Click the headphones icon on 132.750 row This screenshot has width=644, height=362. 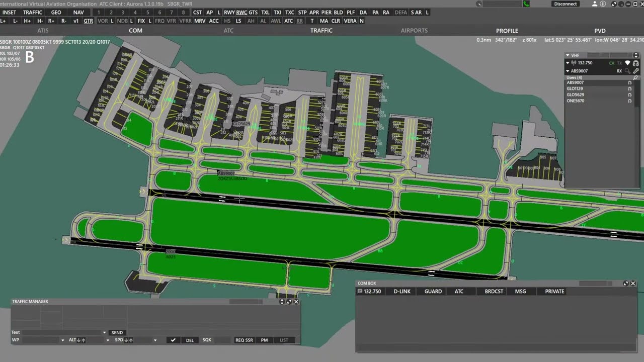click(636, 63)
